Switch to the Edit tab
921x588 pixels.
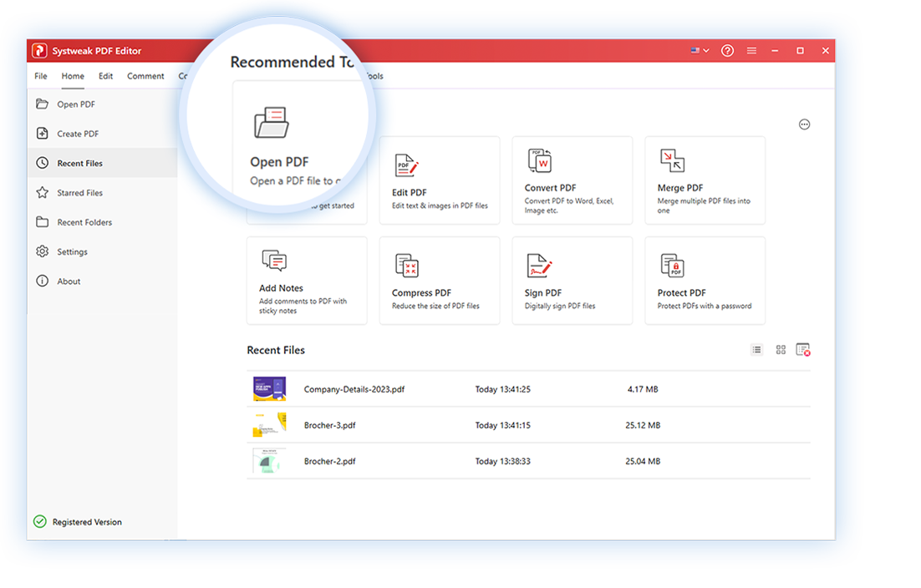point(106,76)
